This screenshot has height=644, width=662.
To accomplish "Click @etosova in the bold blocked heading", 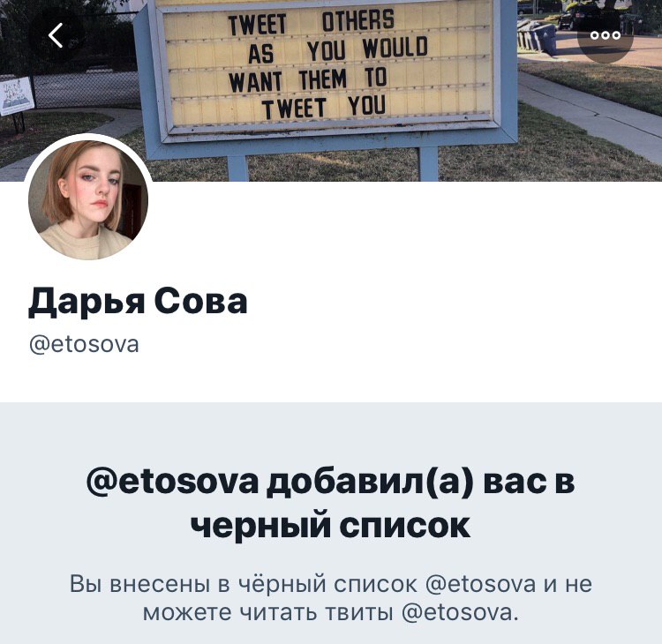I will (x=172, y=482).
